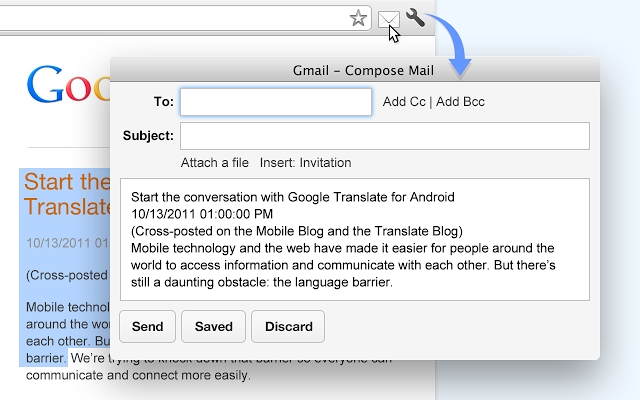
Task: Click the Add Cc link
Action: 404,102
